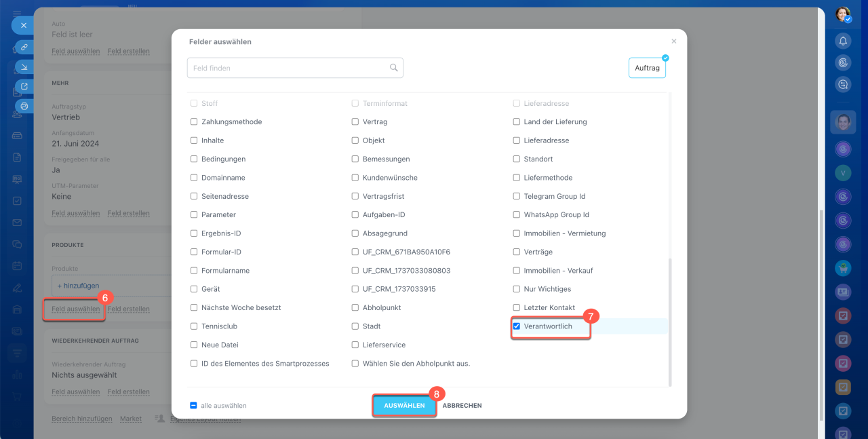Click the mail envelope icon in the left sidebar
Image resolution: width=868 pixels, height=439 pixels.
click(x=17, y=223)
